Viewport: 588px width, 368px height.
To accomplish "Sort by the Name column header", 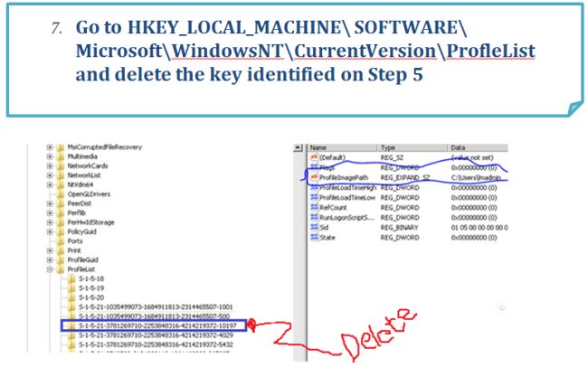I will click(x=342, y=147).
